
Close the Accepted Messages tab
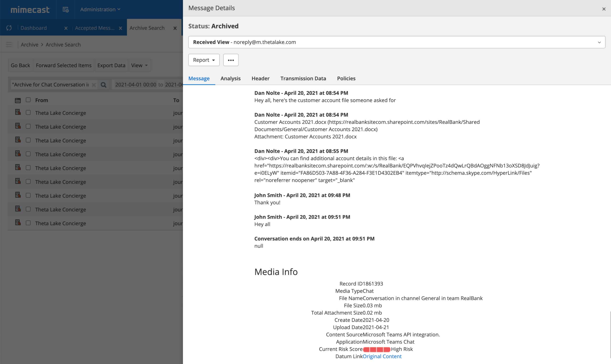click(x=120, y=28)
